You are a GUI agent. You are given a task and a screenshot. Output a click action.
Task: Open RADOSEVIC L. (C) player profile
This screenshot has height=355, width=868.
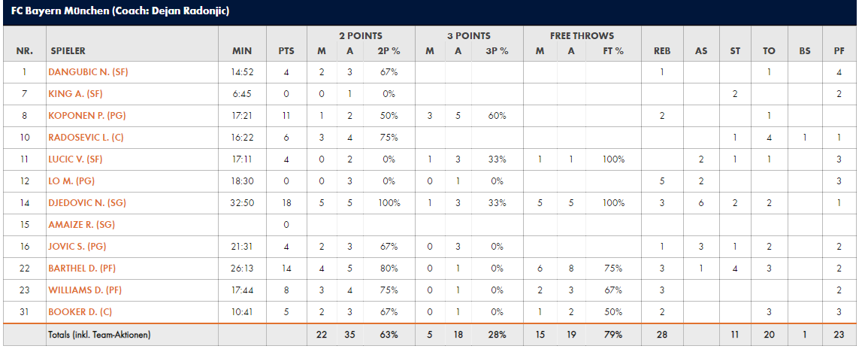[x=86, y=138]
